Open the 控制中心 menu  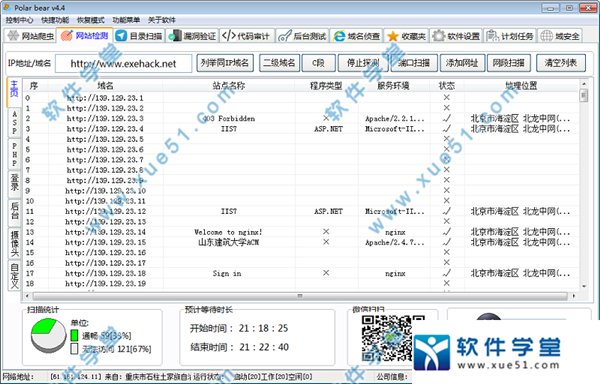(x=19, y=20)
